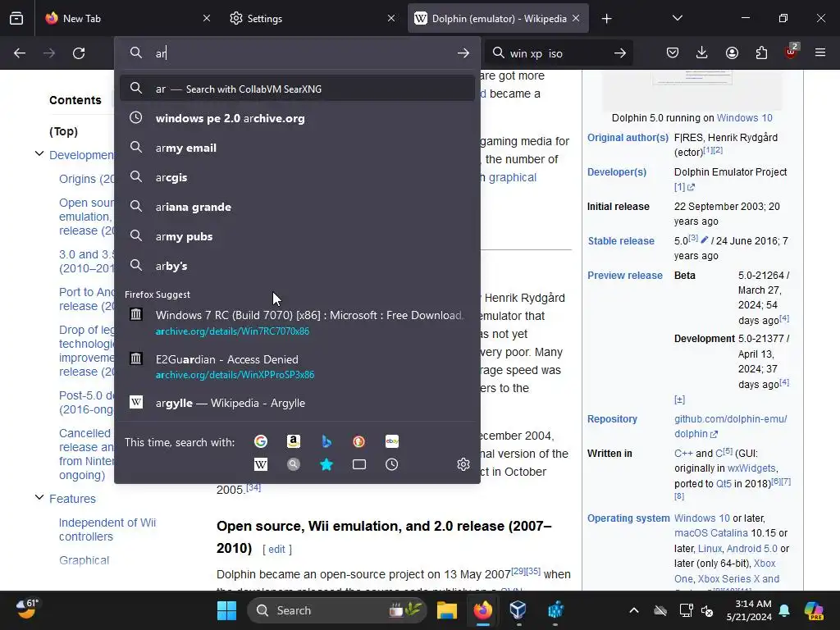Open 'Independent of Wii controllers' contents entry
The width and height of the screenshot is (840, 630).
click(x=107, y=529)
